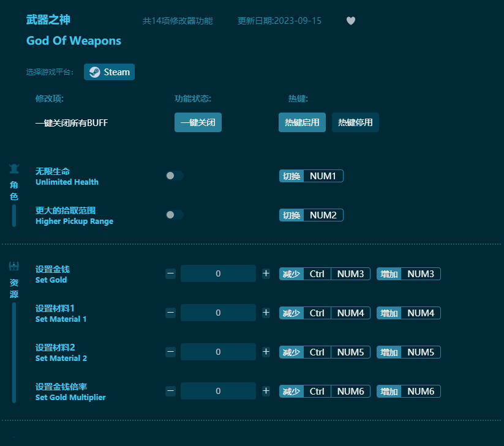Click 增加 NUM6 for Set Gold Multiplier
The height and width of the screenshot is (446, 504).
click(x=408, y=391)
